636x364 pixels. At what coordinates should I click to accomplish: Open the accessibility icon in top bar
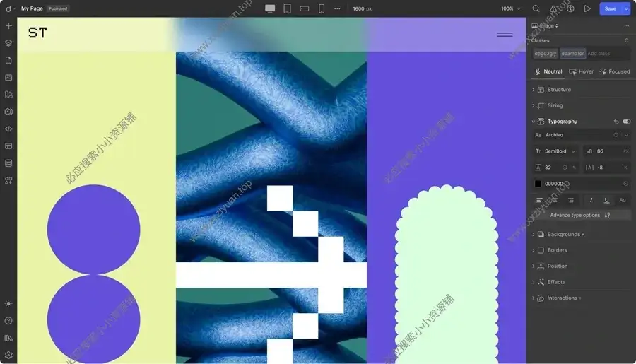570,8
